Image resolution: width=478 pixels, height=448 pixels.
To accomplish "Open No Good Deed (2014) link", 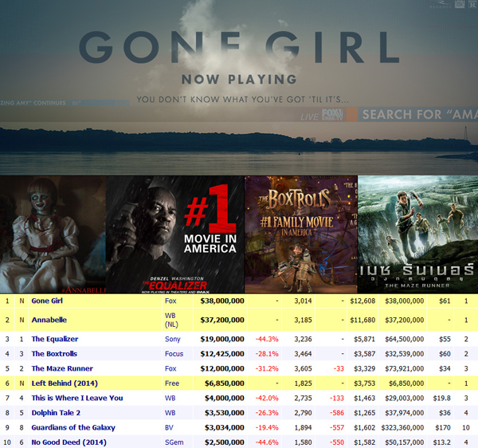I will (x=69, y=442).
